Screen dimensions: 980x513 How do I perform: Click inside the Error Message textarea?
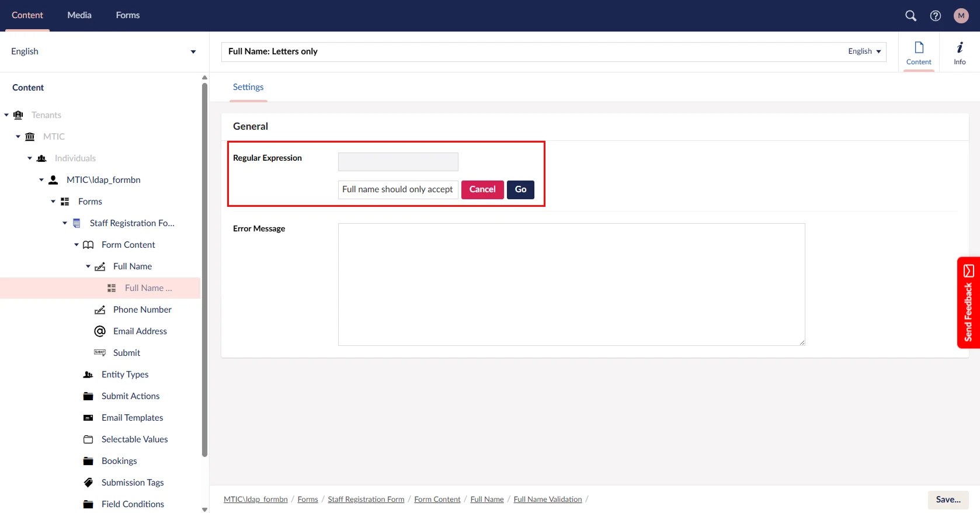pos(571,285)
